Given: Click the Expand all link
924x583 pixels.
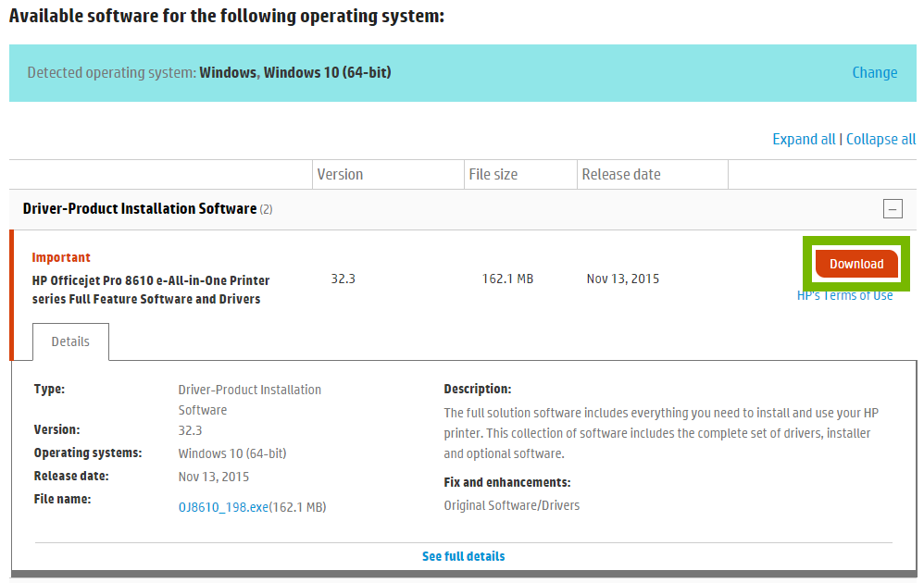Looking at the screenshot, I should point(804,139).
